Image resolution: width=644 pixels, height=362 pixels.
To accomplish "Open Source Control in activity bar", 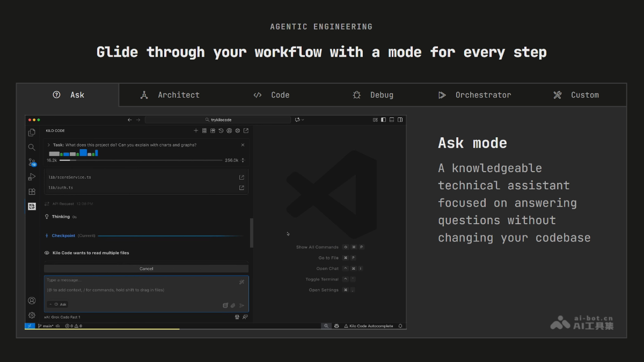I will point(32,162).
